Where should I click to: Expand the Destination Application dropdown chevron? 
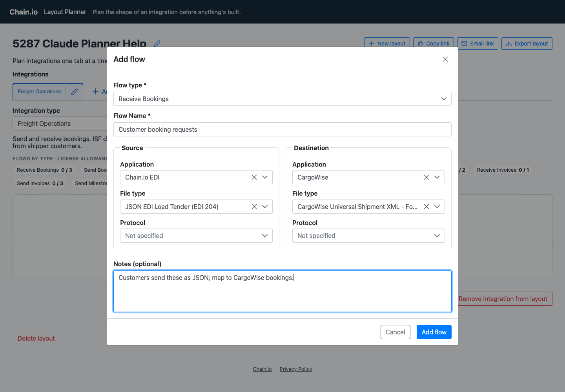(437, 177)
